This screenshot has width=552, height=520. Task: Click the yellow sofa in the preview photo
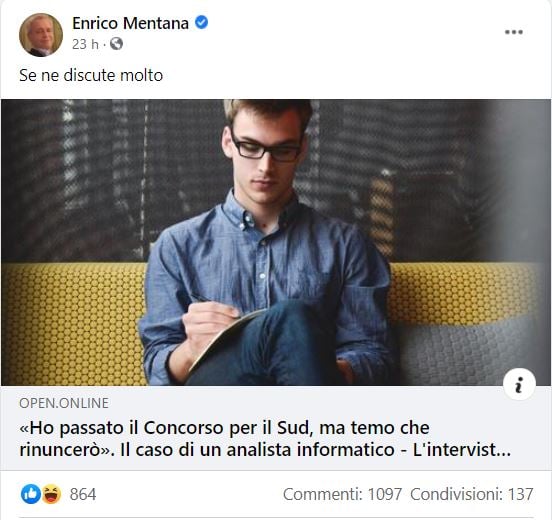[74, 324]
